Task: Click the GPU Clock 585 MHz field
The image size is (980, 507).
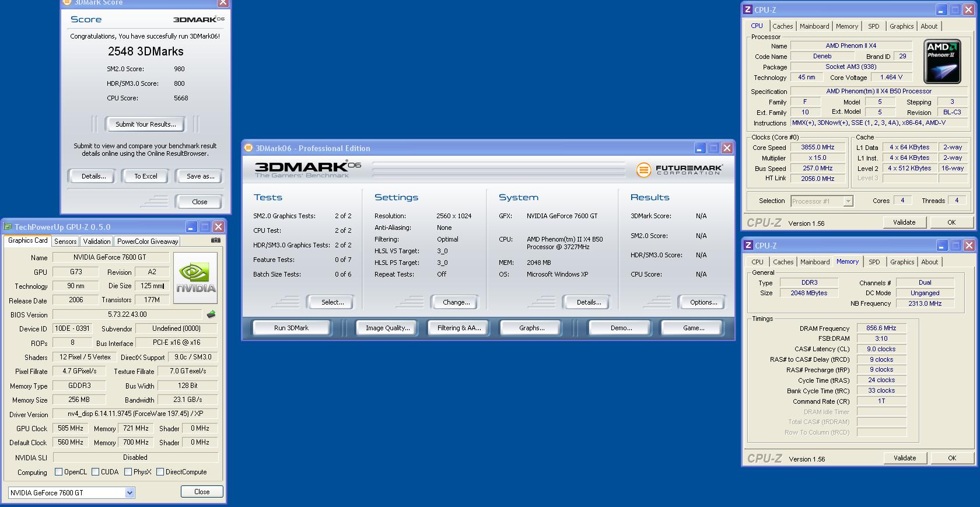Action: click(69, 428)
